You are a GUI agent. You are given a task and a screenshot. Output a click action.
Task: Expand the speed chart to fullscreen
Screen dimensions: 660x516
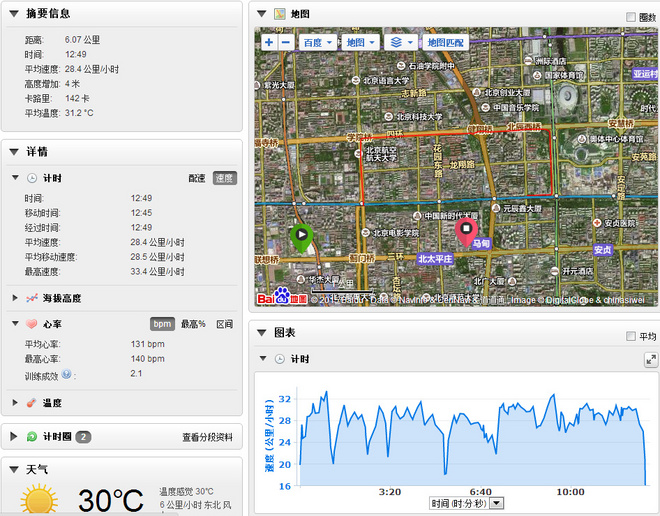[x=650, y=359]
